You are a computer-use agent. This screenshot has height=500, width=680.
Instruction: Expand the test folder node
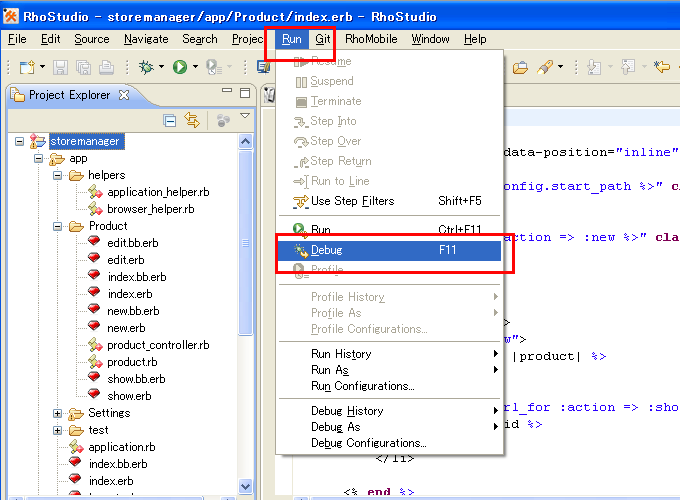point(57,430)
